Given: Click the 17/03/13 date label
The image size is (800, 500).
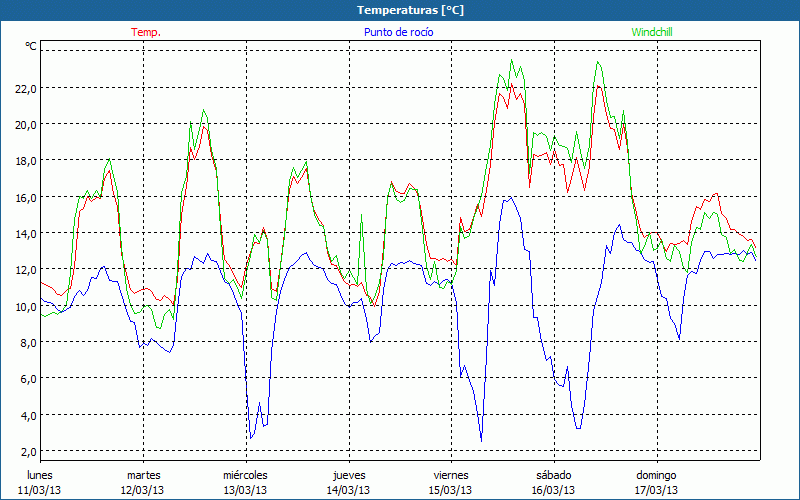Looking at the screenshot, I should [656, 490].
